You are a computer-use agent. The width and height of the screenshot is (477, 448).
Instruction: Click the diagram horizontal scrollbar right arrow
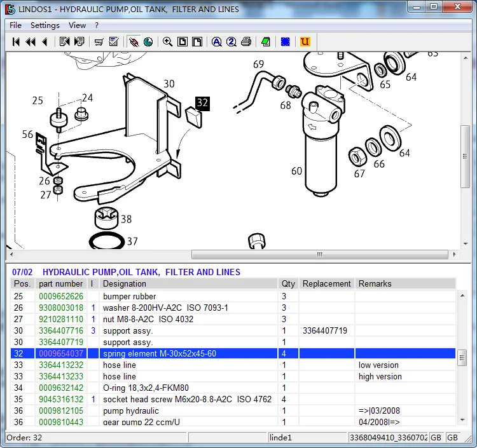click(x=453, y=255)
